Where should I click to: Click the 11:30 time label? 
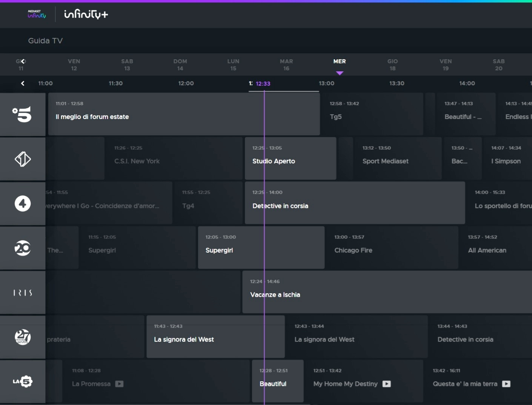tap(115, 83)
